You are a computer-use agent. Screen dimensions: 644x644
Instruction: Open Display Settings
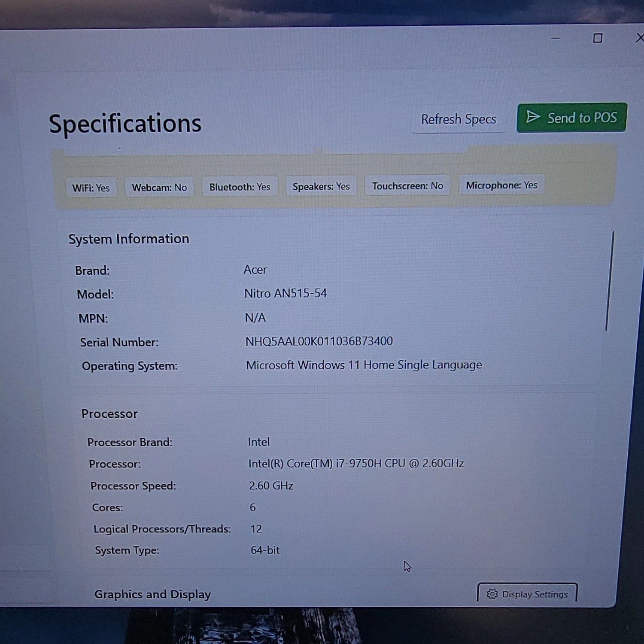click(527, 594)
